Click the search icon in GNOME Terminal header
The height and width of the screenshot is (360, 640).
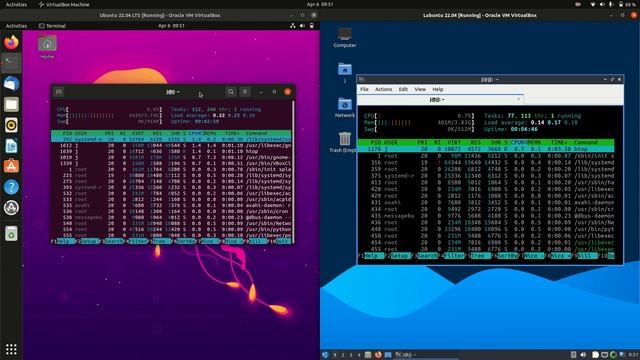[x=231, y=92]
